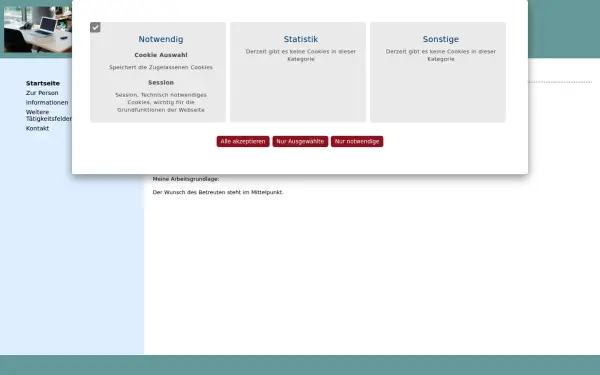
Task: Go to the Informationen page
Action: pos(47,102)
